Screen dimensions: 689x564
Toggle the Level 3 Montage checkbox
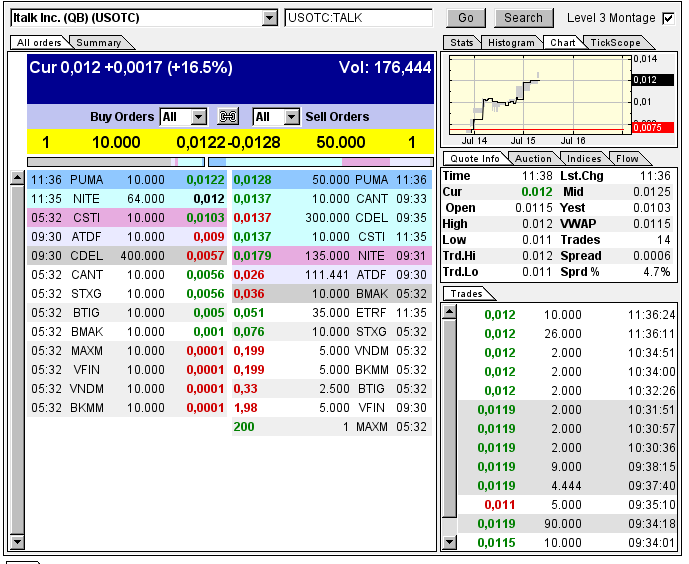click(x=668, y=18)
